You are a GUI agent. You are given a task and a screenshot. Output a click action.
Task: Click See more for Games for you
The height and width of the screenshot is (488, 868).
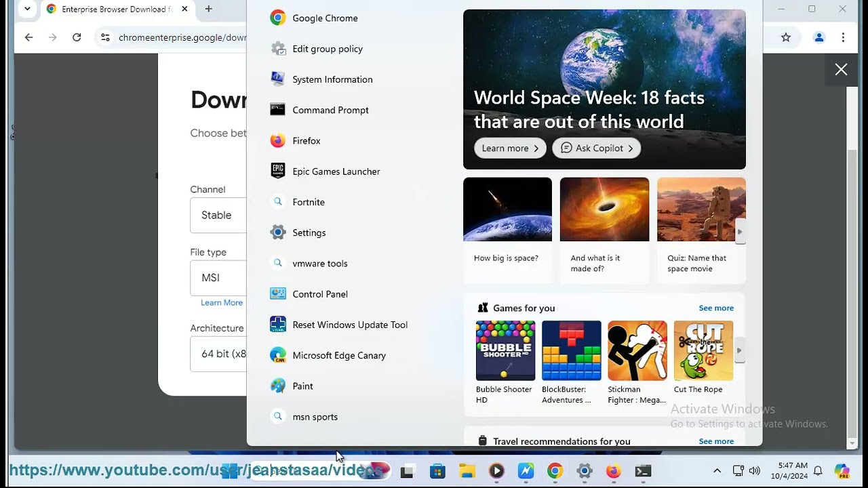(x=716, y=308)
